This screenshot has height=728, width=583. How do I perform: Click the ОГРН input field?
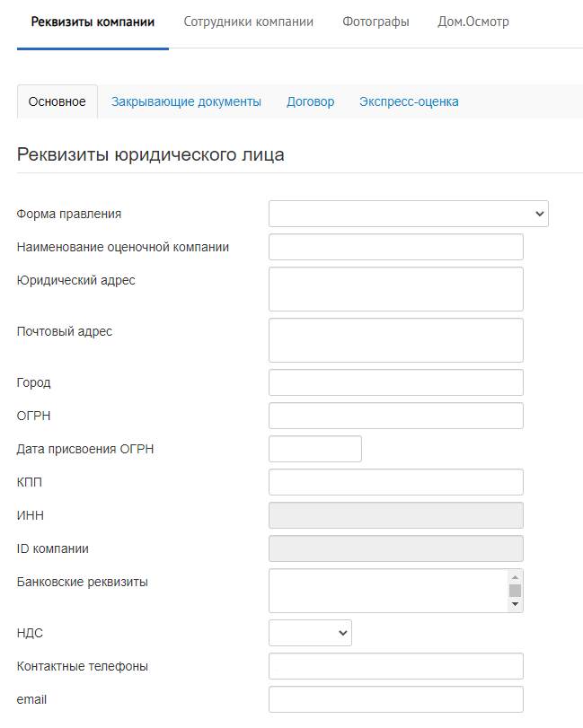coord(396,416)
